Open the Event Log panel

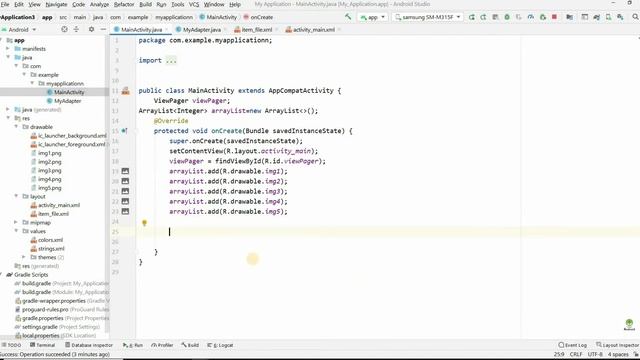(572, 345)
